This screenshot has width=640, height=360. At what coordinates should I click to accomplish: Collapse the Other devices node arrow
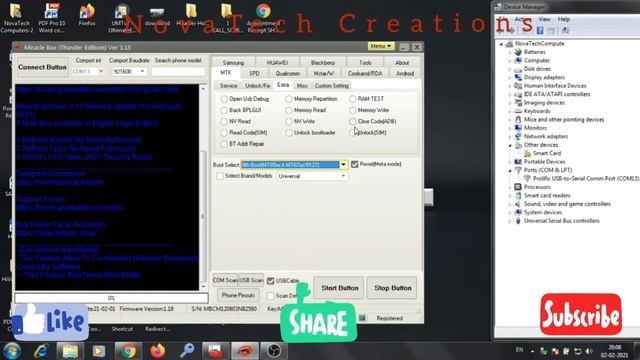tap(510, 145)
